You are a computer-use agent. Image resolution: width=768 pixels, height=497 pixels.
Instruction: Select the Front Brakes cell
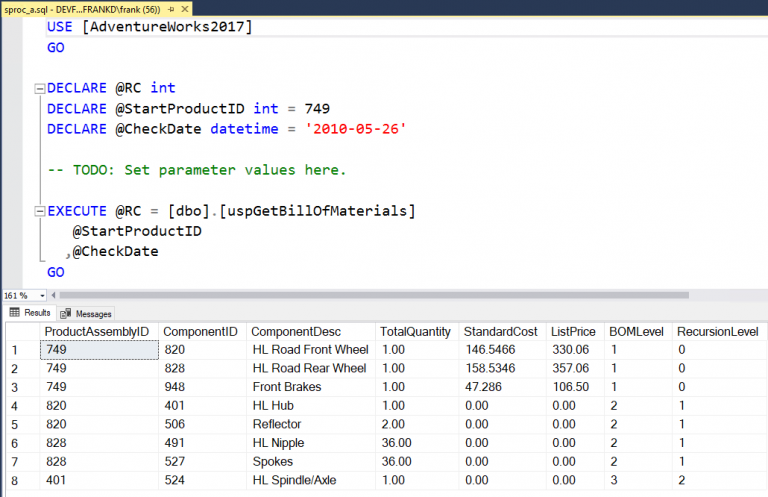pyautogui.click(x=289, y=387)
